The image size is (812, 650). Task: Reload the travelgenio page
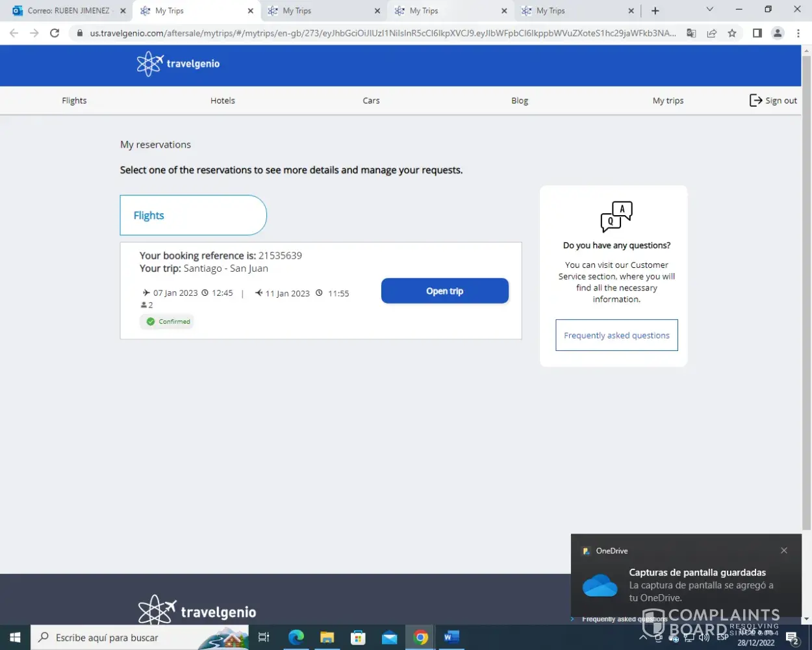[55, 33]
